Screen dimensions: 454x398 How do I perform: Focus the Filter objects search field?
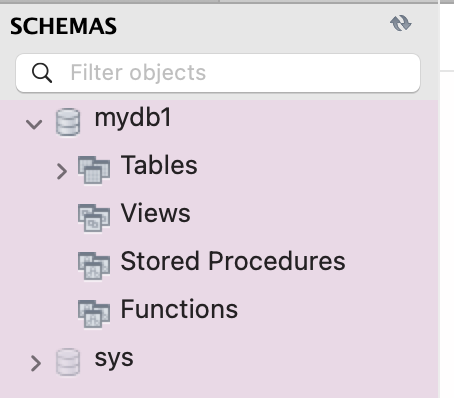[218, 73]
